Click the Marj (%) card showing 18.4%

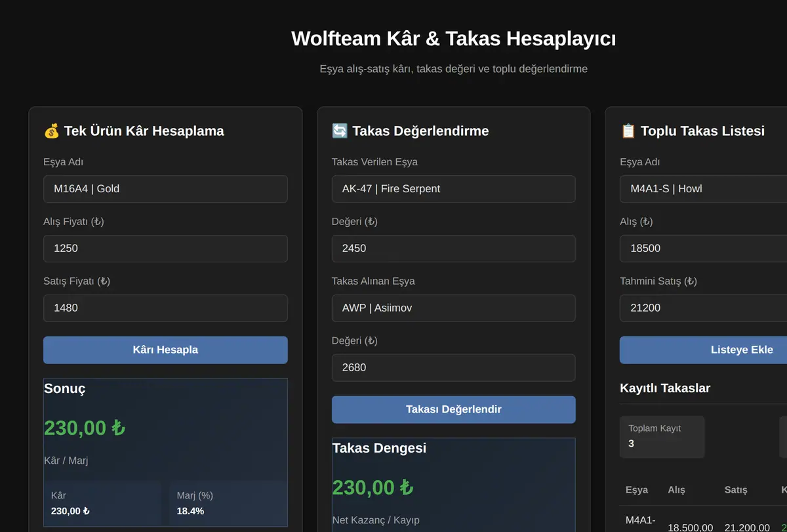[x=228, y=503]
